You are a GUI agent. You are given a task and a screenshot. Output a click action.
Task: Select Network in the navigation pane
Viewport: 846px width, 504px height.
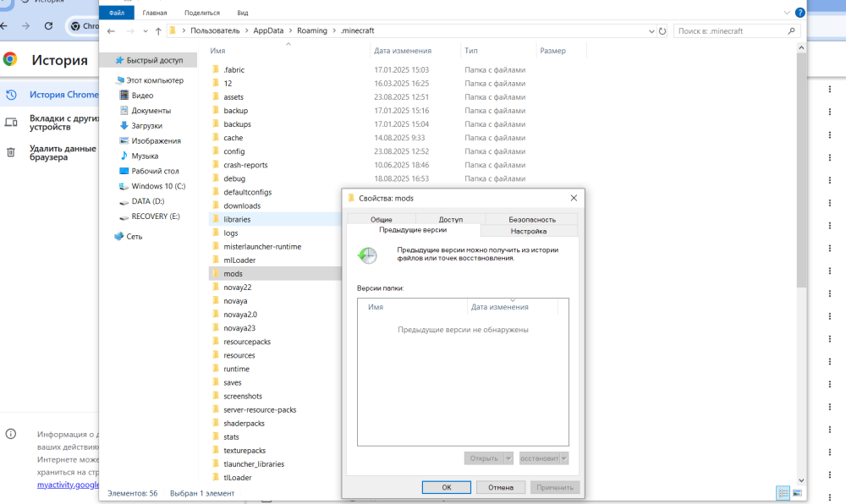[x=129, y=237]
